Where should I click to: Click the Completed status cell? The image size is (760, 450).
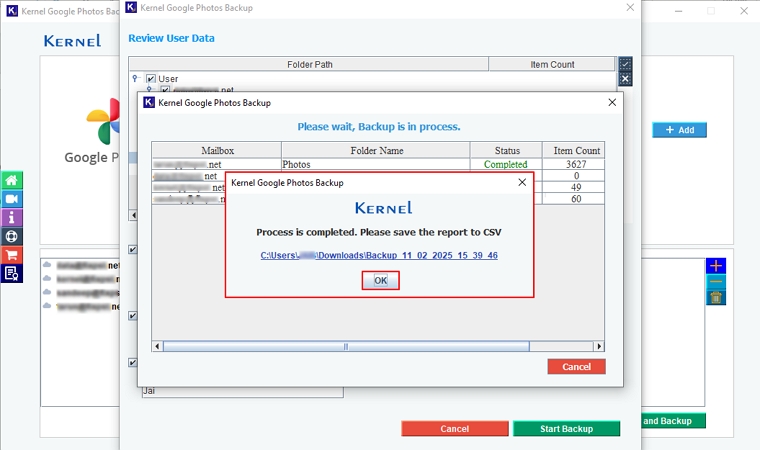pos(506,164)
